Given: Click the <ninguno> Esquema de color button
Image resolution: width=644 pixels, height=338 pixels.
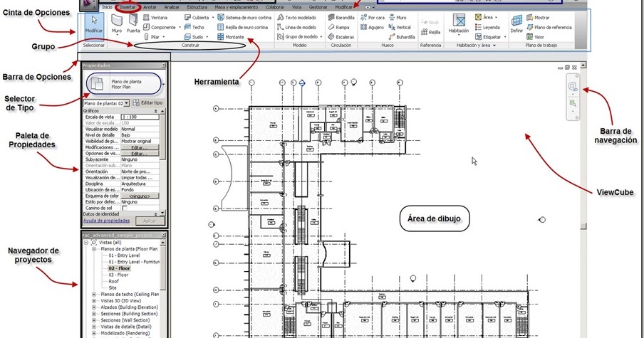Looking at the screenshot, I should [x=139, y=196].
